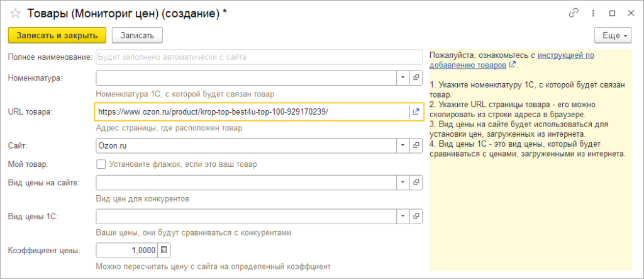The image size is (644, 279).
Task: Click the Установите флажок checkbox label text
Action: 183,164
